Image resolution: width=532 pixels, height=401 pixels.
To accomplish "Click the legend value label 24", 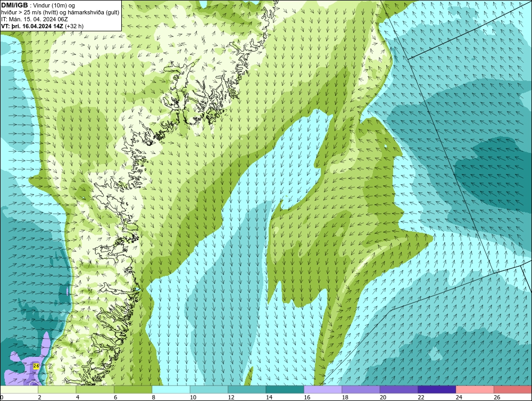I will 459,397.
